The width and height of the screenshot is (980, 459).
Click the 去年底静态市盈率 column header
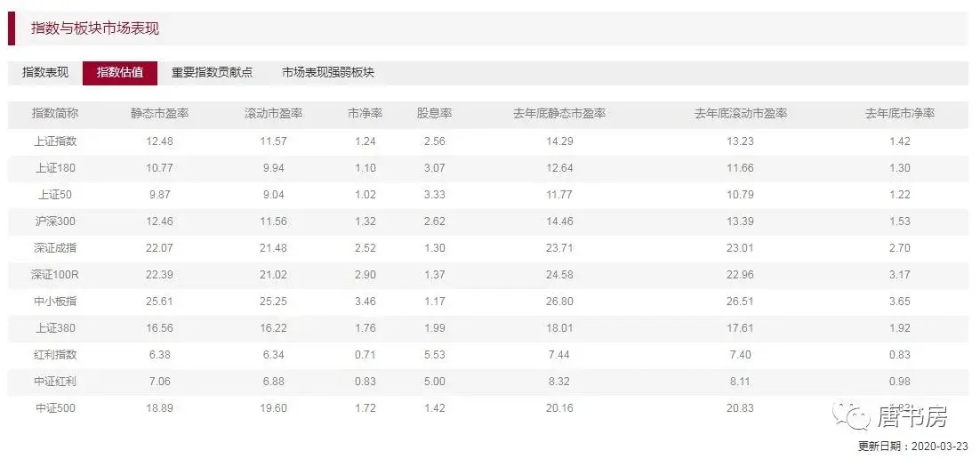click(x=559, y=114)
